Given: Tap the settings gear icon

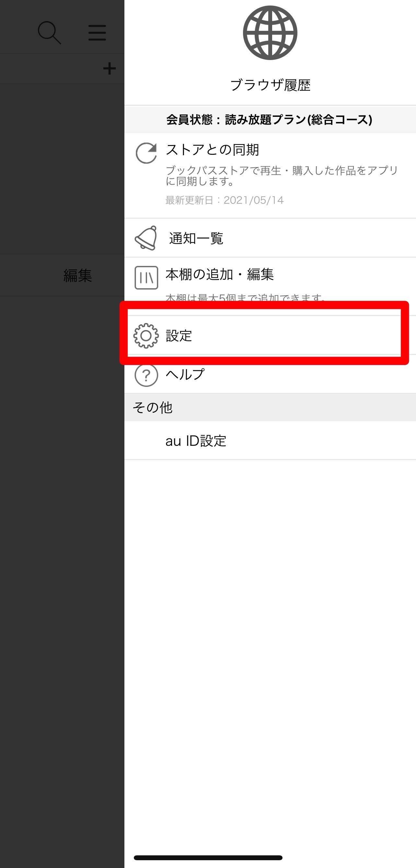Looking at the screenshot, I should click(x=146, y=336).
